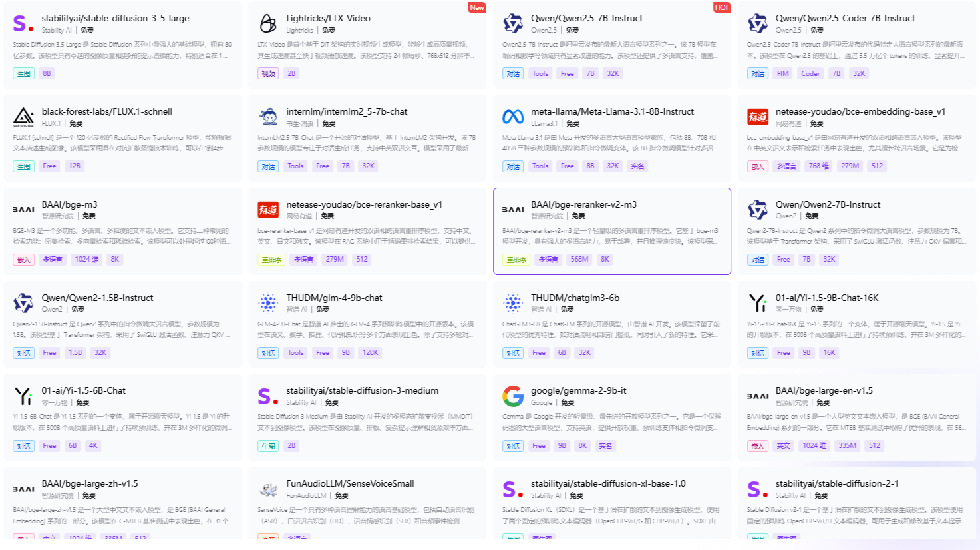980x550 pixels.
Task: Click the 4K tag on Yi-1.5-6B-Chat
Action: point(93,445)
